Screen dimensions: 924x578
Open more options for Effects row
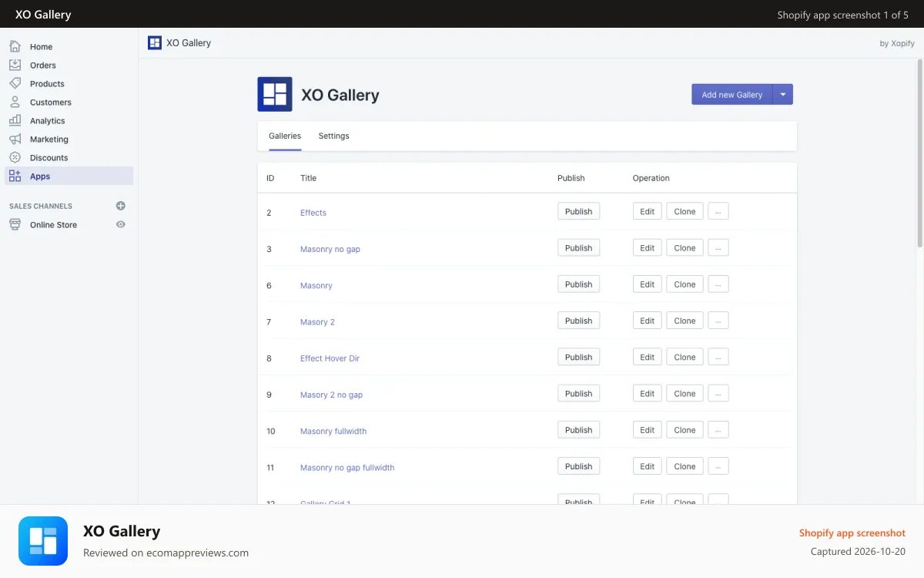click(x=718, y=211)
